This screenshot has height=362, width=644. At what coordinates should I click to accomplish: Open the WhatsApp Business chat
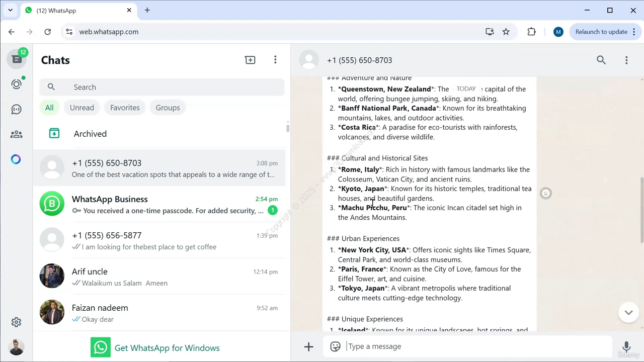[159, 204]
